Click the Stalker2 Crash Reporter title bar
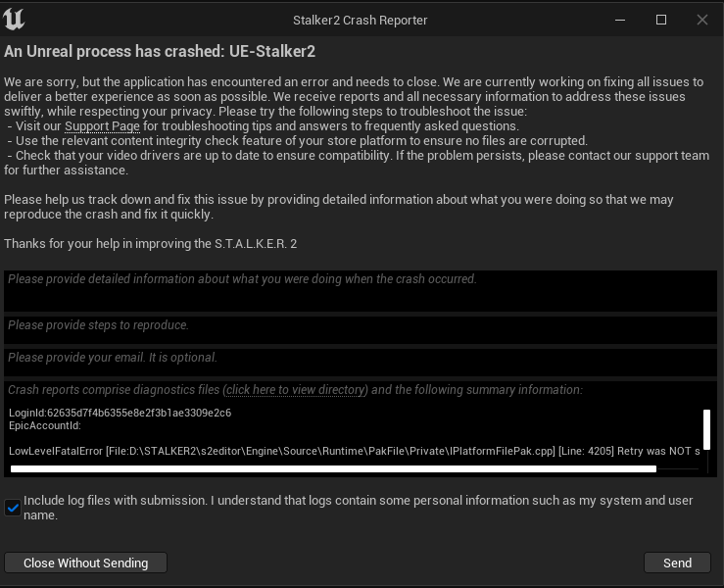This screenshot has width=724, height=588. (361, 20)
